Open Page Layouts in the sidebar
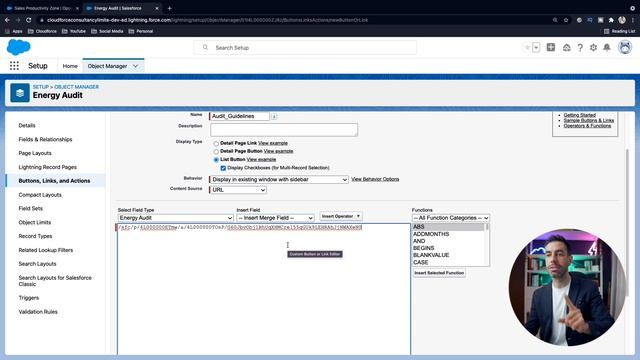This screenshot has width=640, height=360. 35,153
